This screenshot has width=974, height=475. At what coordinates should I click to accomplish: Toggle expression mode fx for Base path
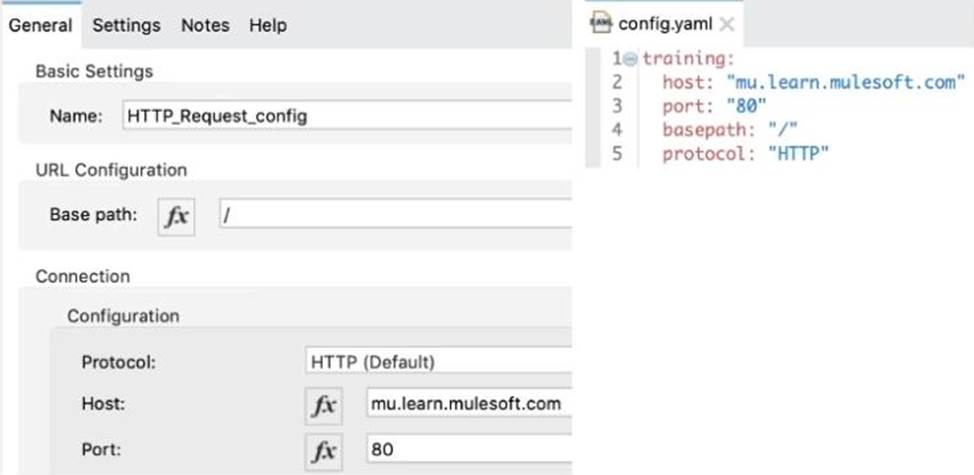(176, 217)
